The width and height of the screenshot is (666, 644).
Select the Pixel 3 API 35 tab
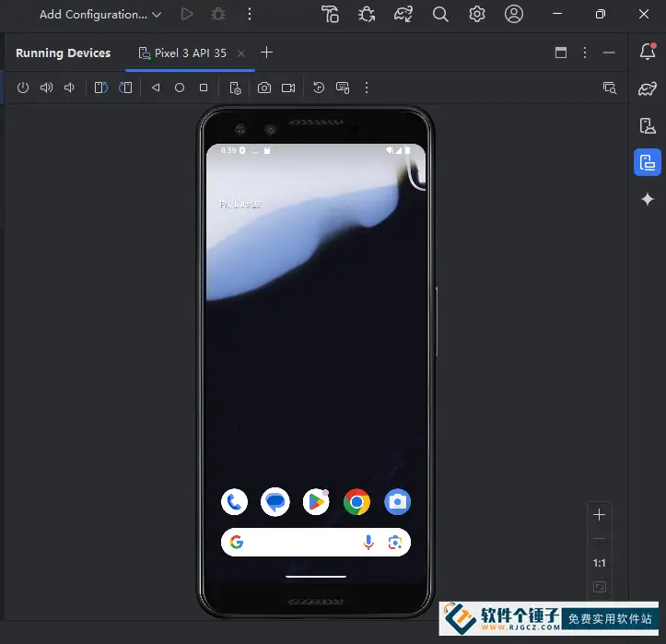182,53
